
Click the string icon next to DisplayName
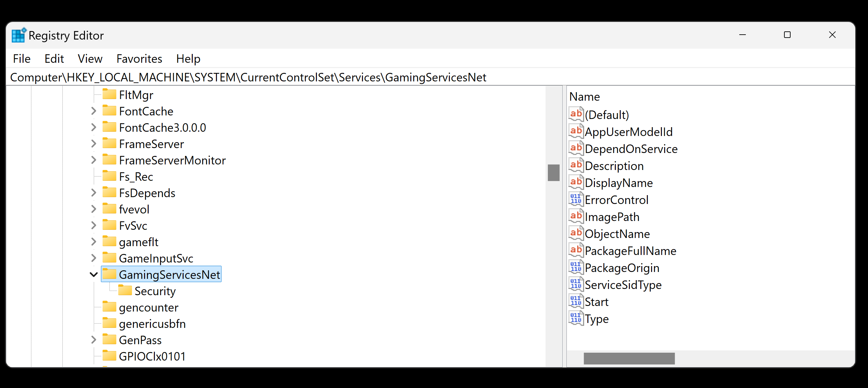pyautogui.click(x=576, y=182)
